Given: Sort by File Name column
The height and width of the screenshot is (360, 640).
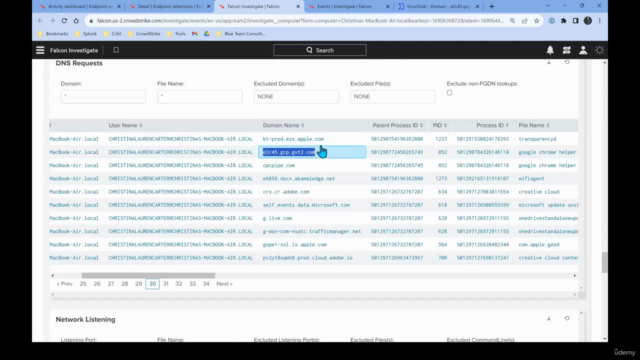Looking at the screenshot, I should coord(534,125).
